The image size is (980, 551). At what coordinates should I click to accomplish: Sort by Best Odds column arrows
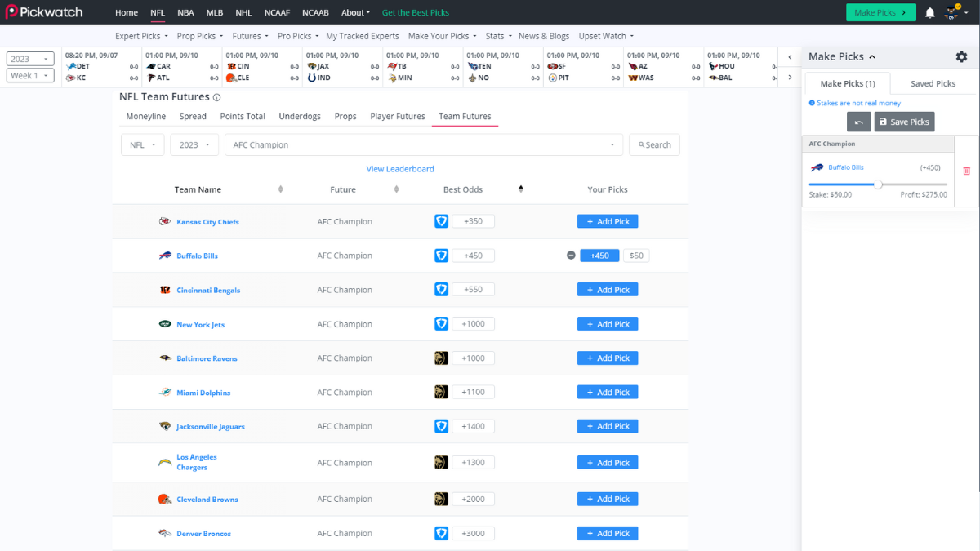(x=520, y=189)
